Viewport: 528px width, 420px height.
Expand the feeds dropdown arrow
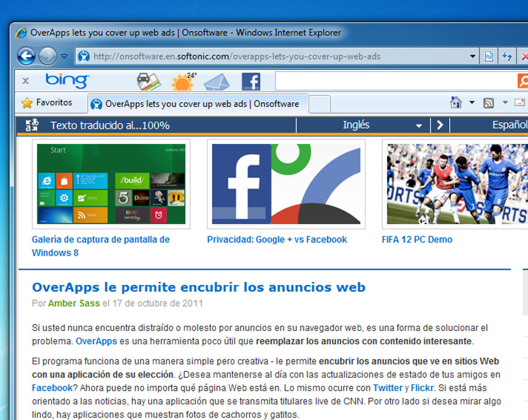click(505, 103)
